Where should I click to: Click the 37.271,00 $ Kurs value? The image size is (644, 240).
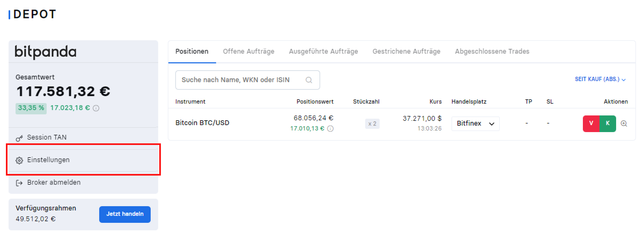click(x=422, y=119)
